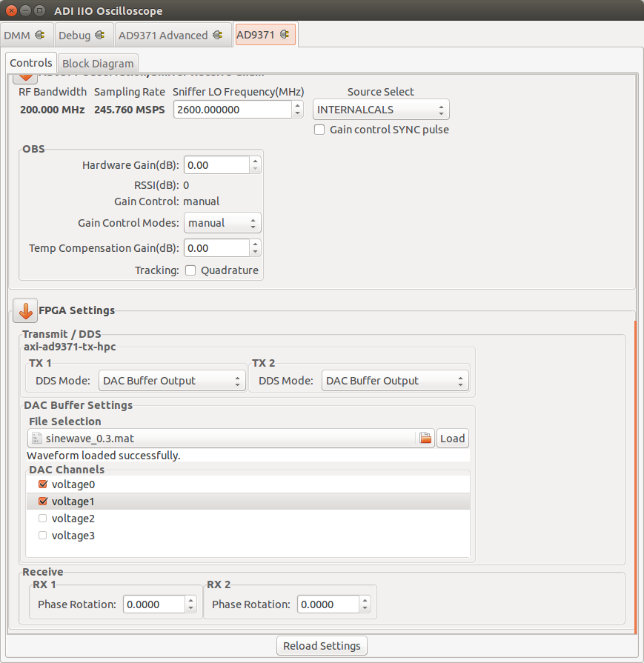644x663 pixels.
Task: Open the TX 1 DDS Mode dropdown
Action: coord(172,380)
